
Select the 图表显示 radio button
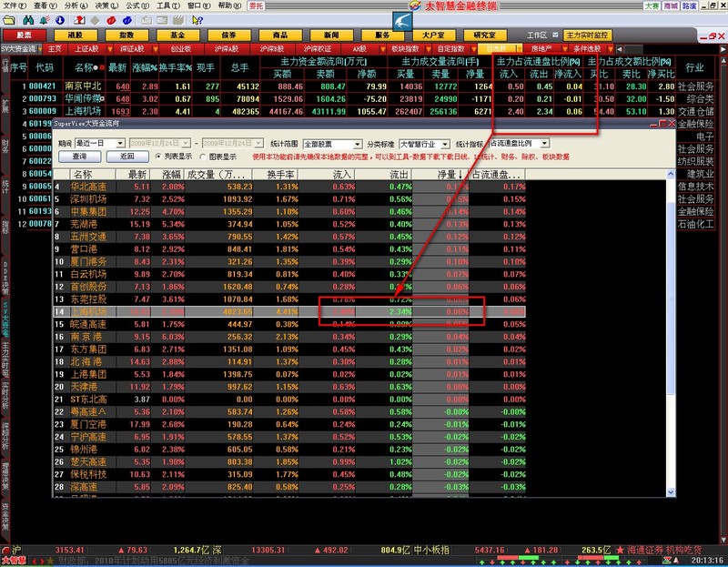click(x=203, y=157)
